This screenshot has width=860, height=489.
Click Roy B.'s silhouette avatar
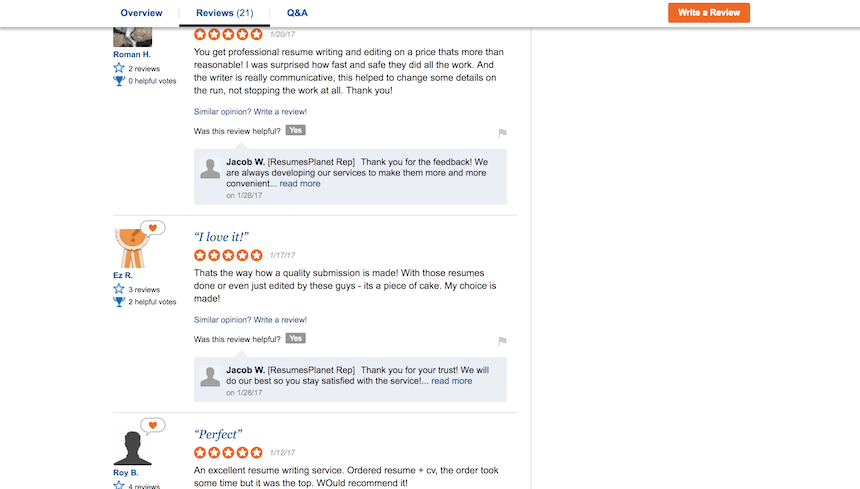click(x=132, y=447)
